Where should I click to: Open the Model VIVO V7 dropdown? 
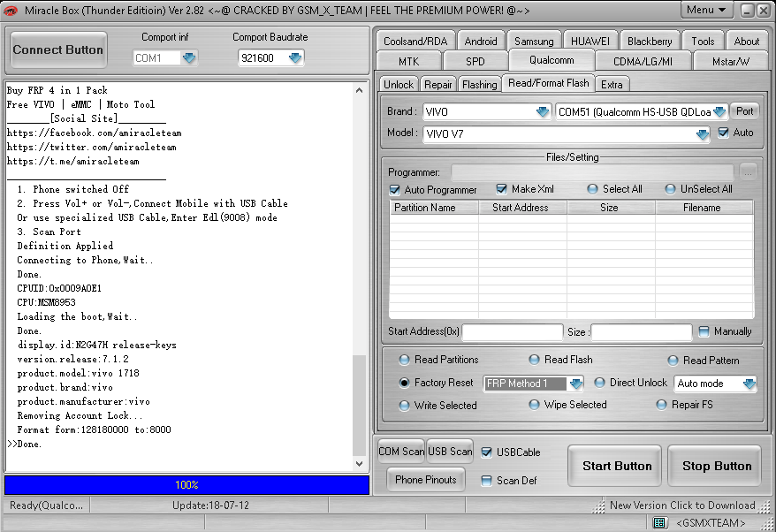703,134
